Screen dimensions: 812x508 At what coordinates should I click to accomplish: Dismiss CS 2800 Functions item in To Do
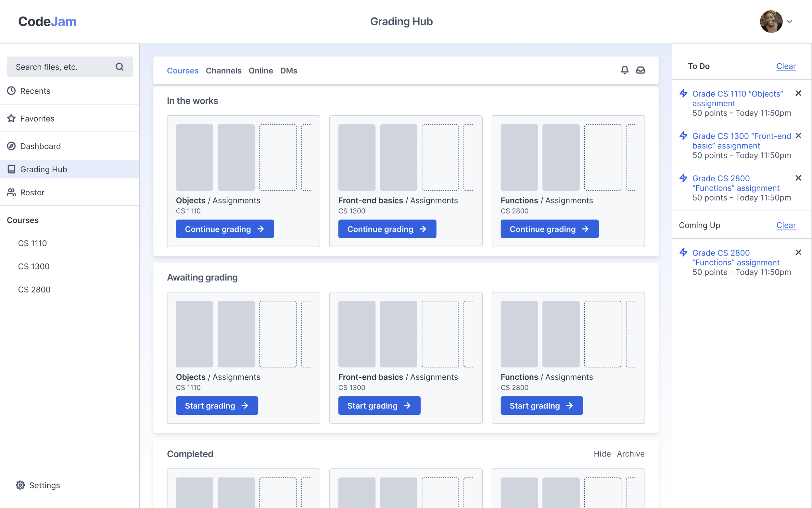pyautogui.click(x=798, y=178)
